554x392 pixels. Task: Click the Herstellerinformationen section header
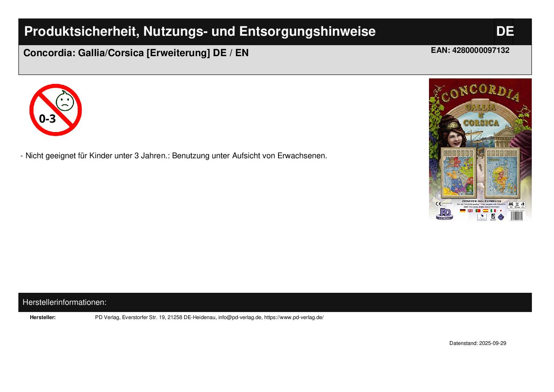click(x=65, y=302)
